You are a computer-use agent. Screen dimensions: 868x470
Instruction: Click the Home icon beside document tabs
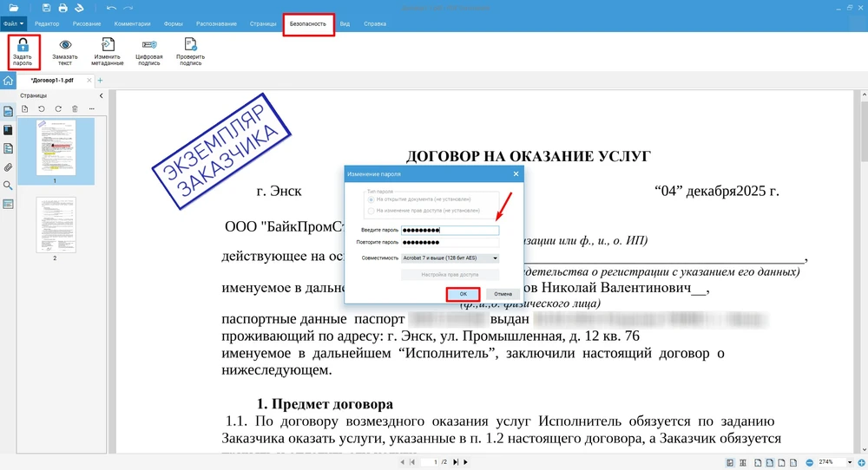pos(9,81)
